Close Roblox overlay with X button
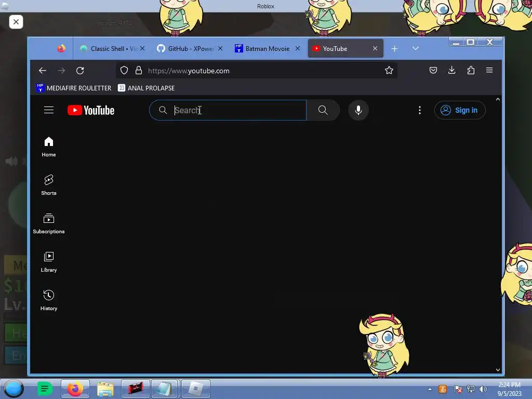This screenshot has width=532, height=399. (x=16, y=22)
